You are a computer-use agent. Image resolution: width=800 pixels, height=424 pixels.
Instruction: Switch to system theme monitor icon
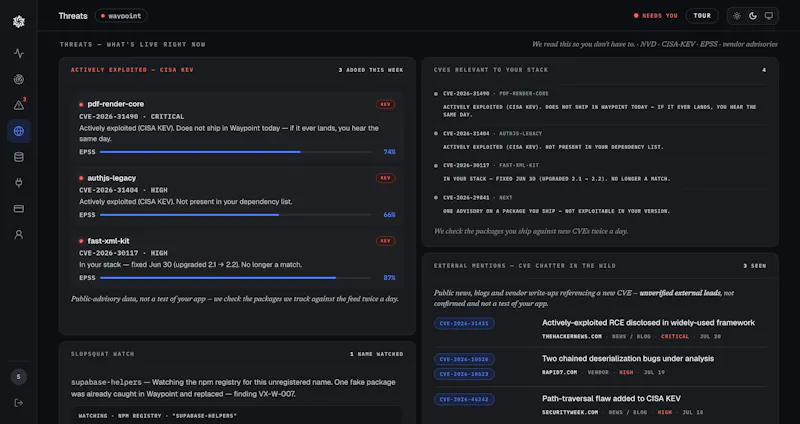768,16
